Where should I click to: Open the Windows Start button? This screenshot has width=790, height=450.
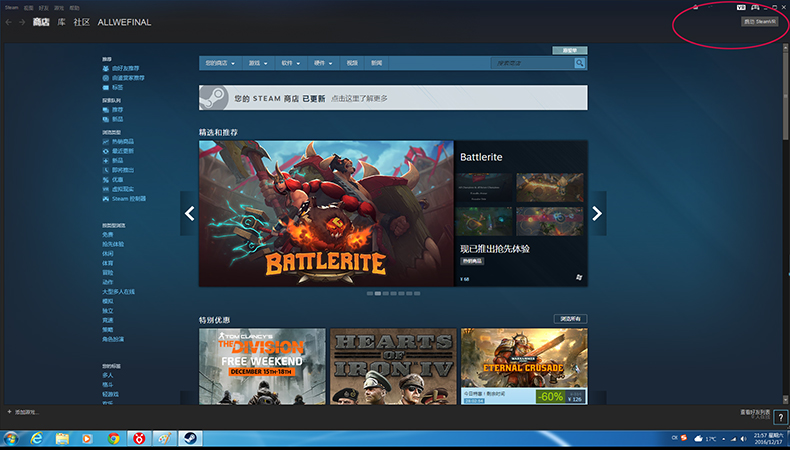[x=11, y=438]
